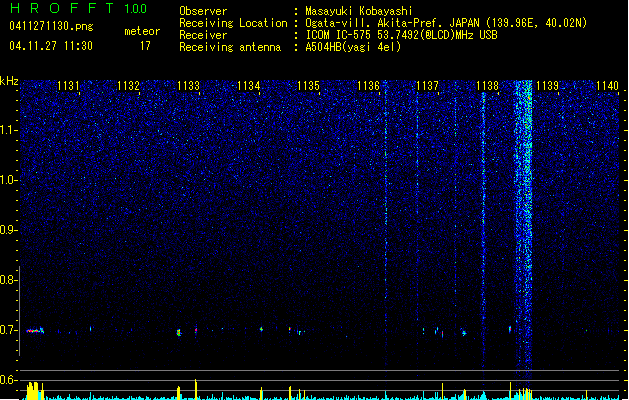Click time marker 1139
This screenshot has width=629, height=400.
click(x=547, y=86)
